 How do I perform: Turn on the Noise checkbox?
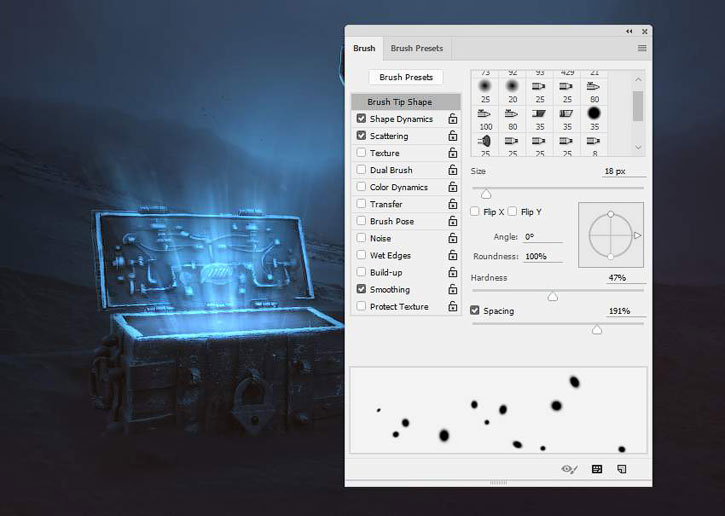(x=361, y=238)
